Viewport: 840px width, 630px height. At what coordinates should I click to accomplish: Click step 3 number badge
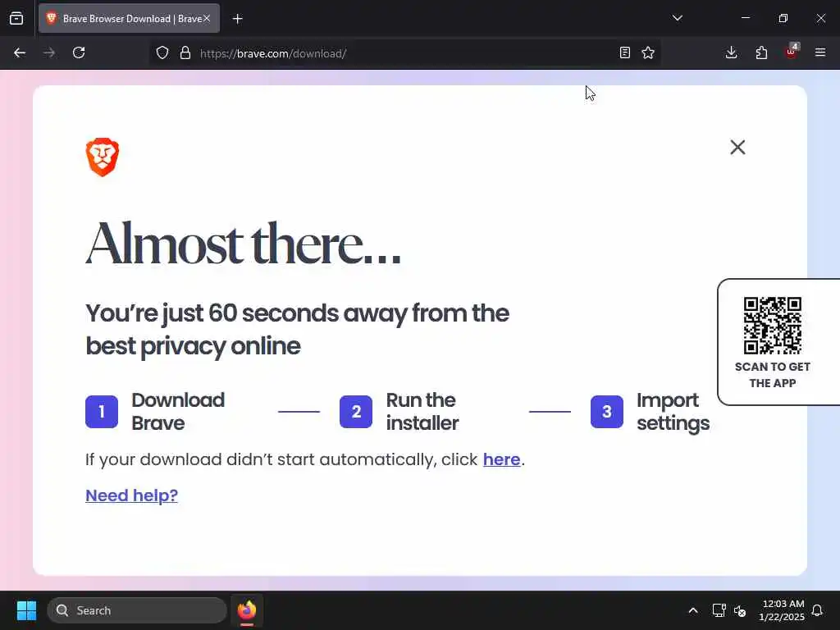point(607,412)
